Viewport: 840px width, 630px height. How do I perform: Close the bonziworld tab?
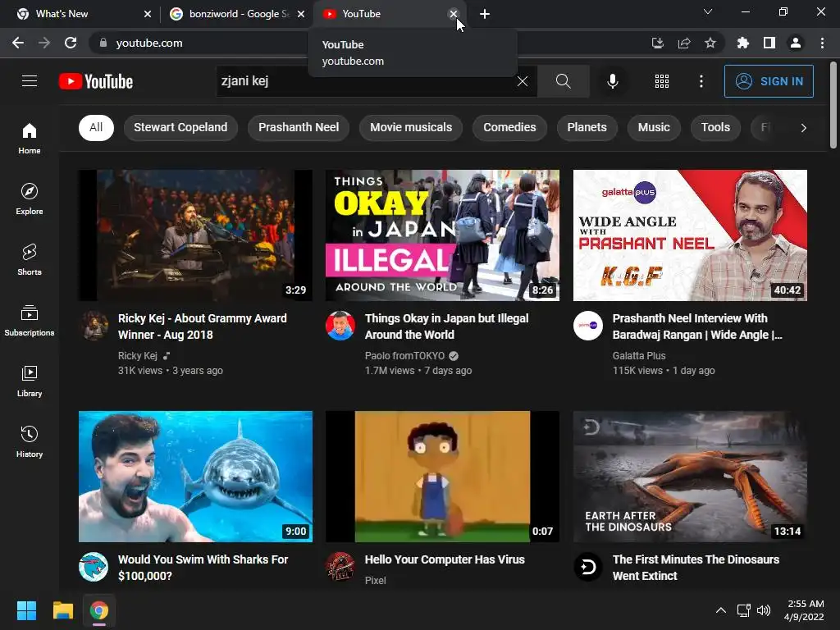click(x=301, y=14)
